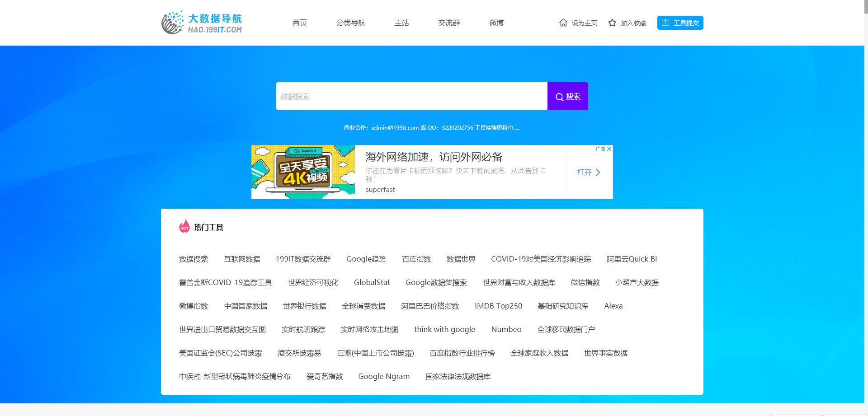
Task: Open the Google Ngram link
Action: [x=384, y=376]
